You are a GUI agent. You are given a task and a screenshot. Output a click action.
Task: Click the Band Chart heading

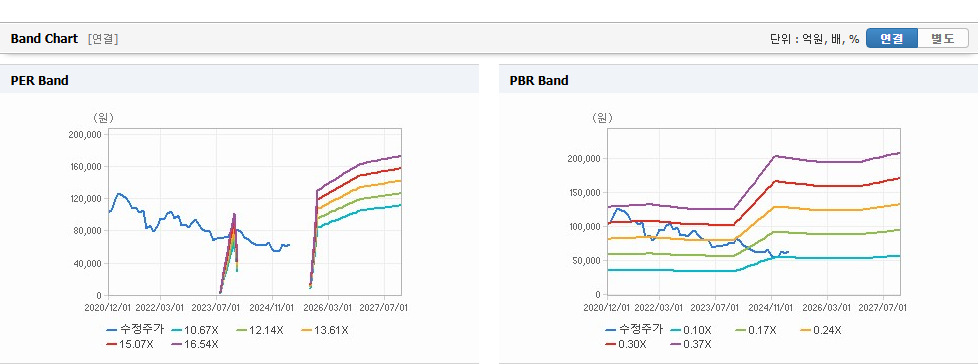pyautogui.click(x=44, y=39)
